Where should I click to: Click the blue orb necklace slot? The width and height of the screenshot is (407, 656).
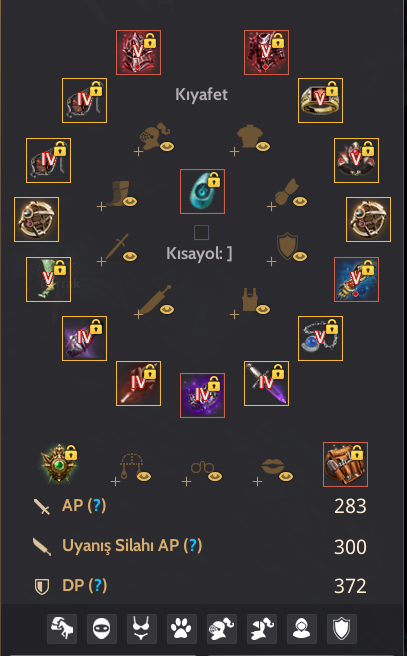(x=320, y=338)
